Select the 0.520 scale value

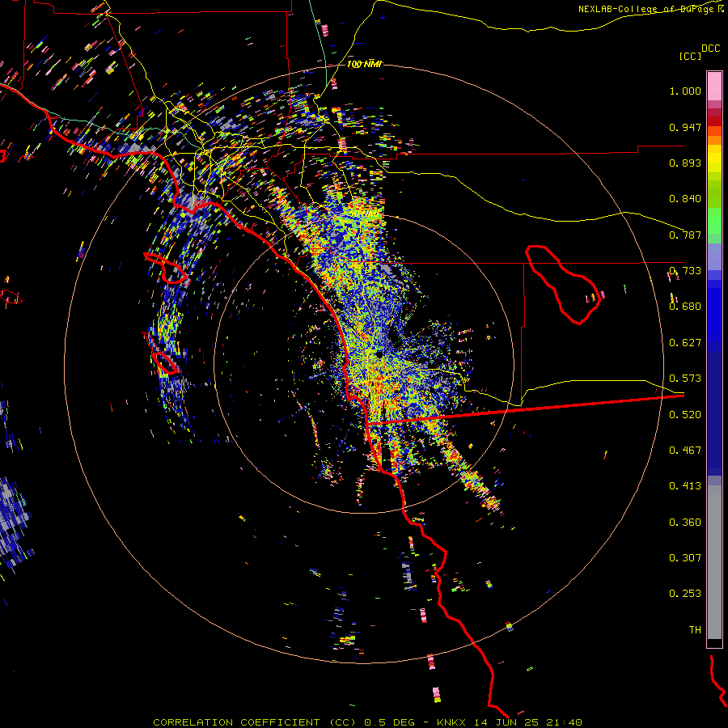point(685,415)
